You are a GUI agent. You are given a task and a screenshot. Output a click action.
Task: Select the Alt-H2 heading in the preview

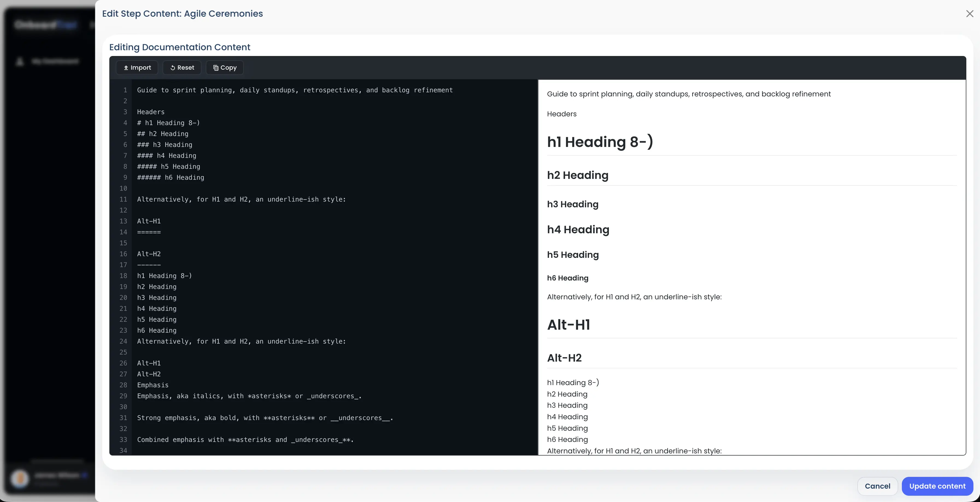pyautogui.click(x=564, y=358)
